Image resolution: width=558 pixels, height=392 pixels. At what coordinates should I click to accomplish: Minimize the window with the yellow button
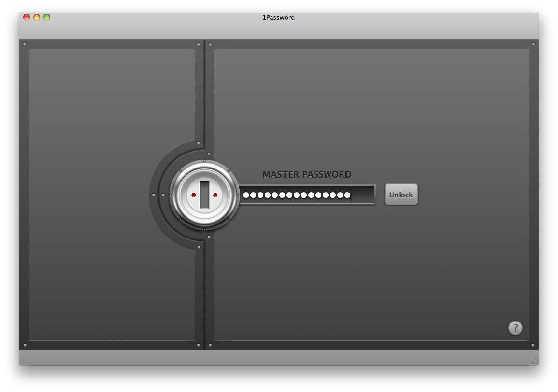click(37, 17)
